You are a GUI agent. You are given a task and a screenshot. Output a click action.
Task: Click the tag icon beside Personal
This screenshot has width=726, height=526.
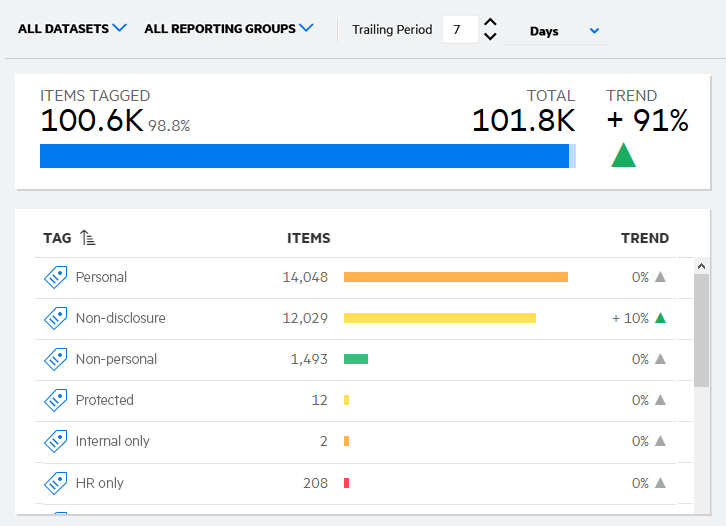[55, 277]
